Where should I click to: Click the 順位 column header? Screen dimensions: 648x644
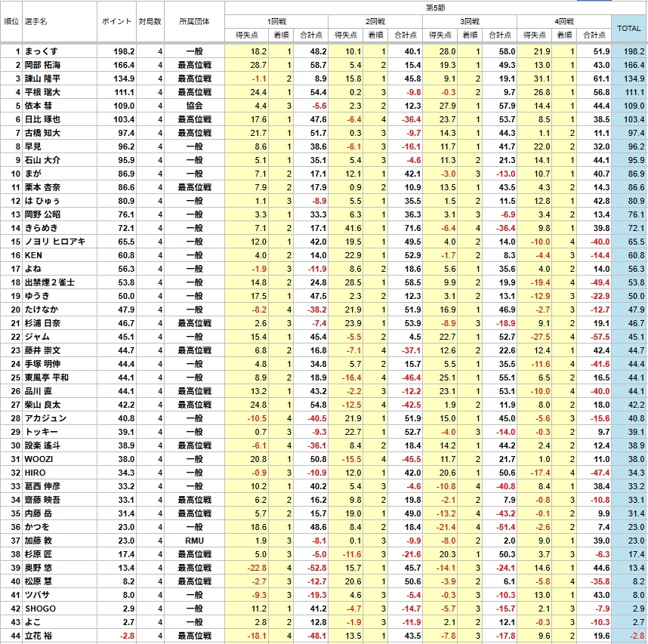(11, 21)
